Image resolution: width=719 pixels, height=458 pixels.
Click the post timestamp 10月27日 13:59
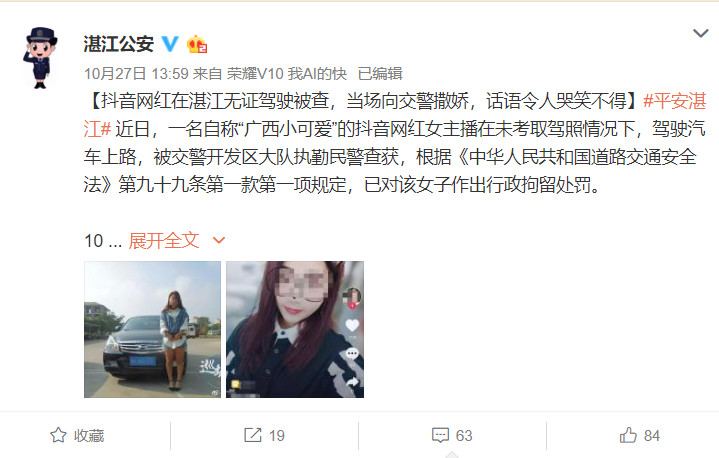coord(136,73)
